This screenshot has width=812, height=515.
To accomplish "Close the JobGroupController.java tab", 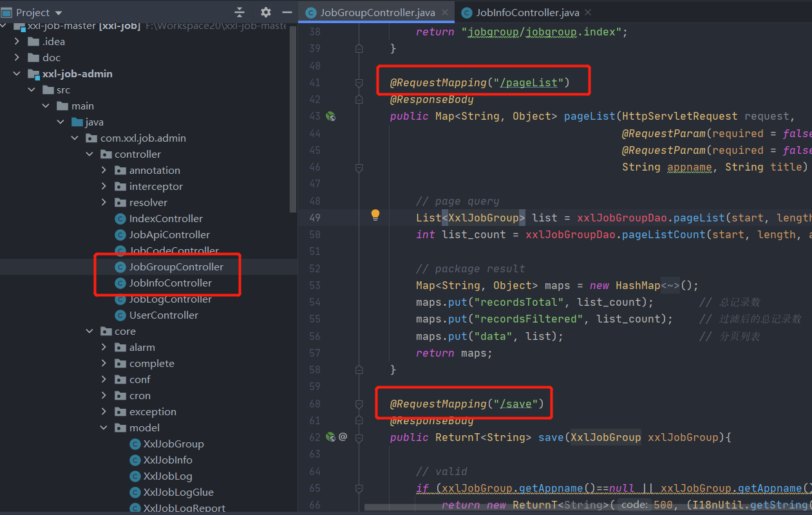I will pyautogui.click(x=444, y=12).
